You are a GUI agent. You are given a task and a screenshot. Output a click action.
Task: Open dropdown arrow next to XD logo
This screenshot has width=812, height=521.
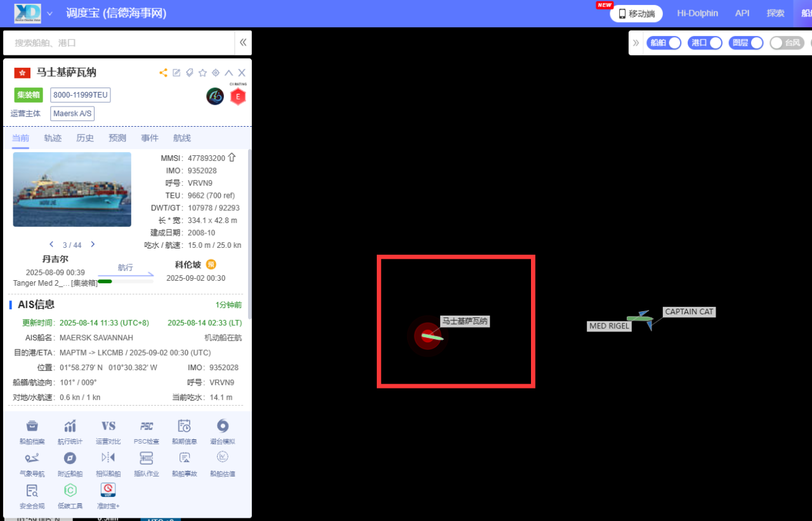[x=50, y=13]
